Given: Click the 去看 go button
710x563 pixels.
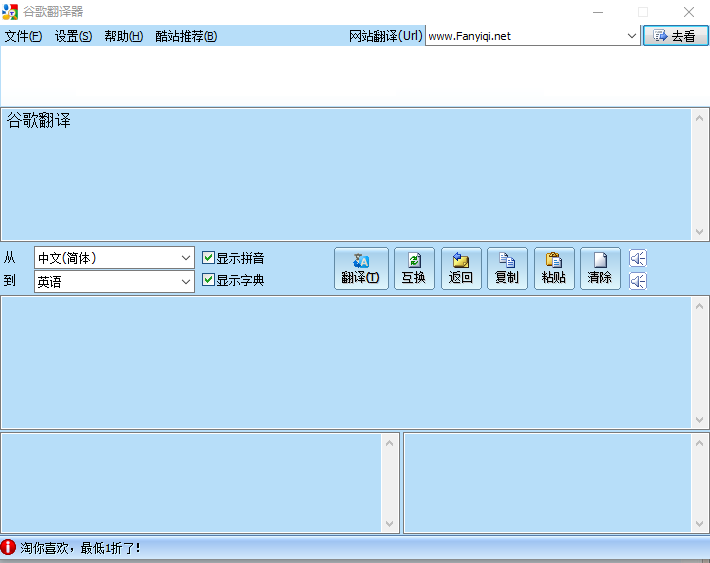Looking at the screenshot, I should coord(676,36).
